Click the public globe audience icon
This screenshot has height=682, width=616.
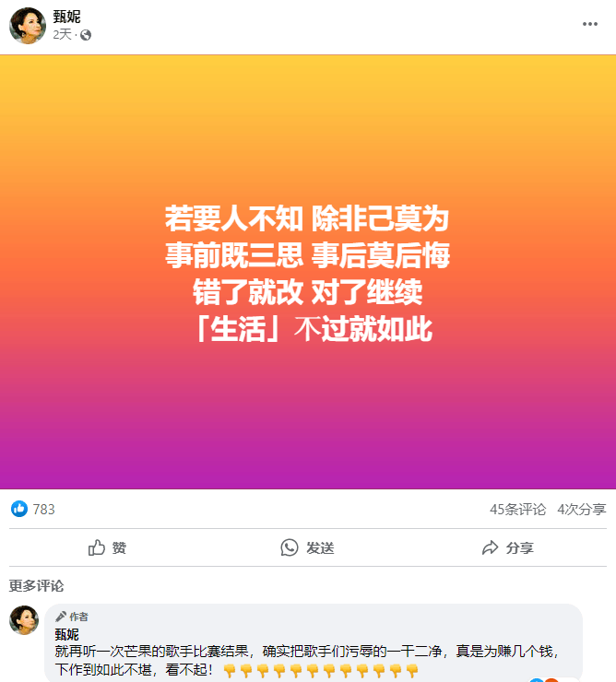[86, 35]
